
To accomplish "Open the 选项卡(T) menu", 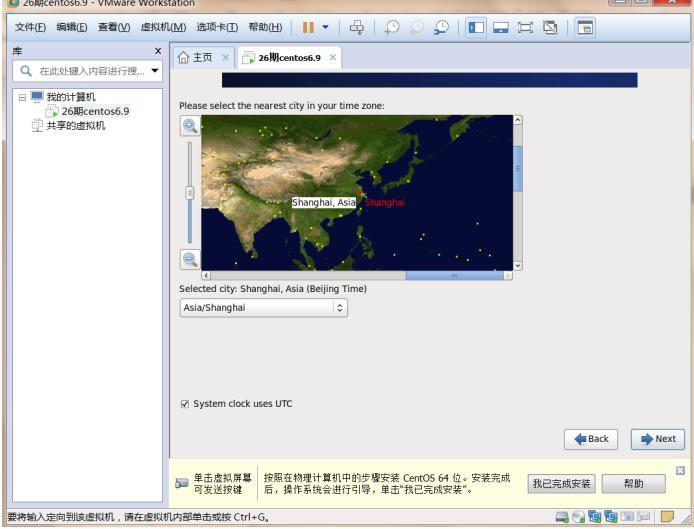I will (217, 27).
